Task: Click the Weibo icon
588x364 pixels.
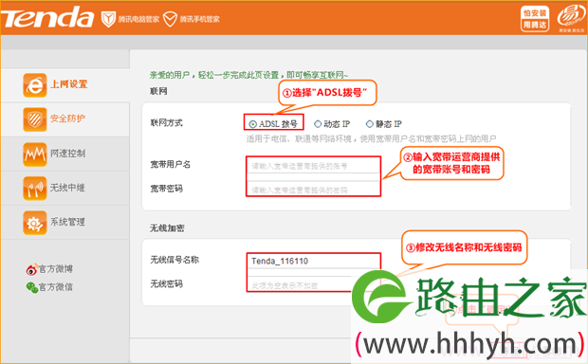Action: [x=32, y=269]
